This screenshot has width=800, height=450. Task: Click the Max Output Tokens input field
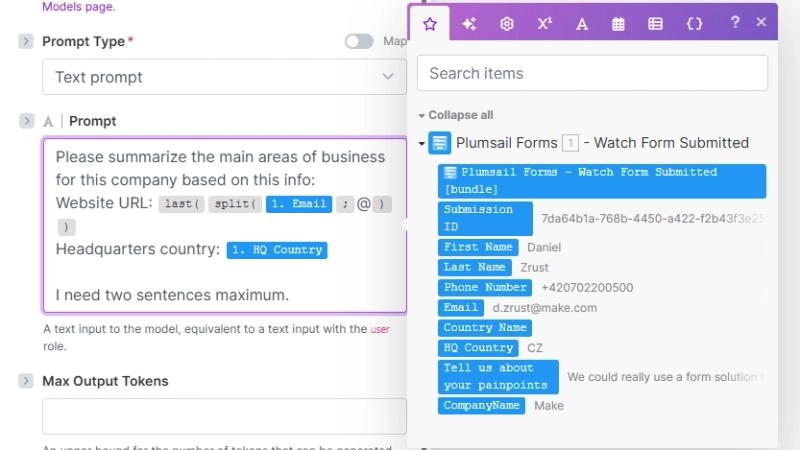(224, 416)
